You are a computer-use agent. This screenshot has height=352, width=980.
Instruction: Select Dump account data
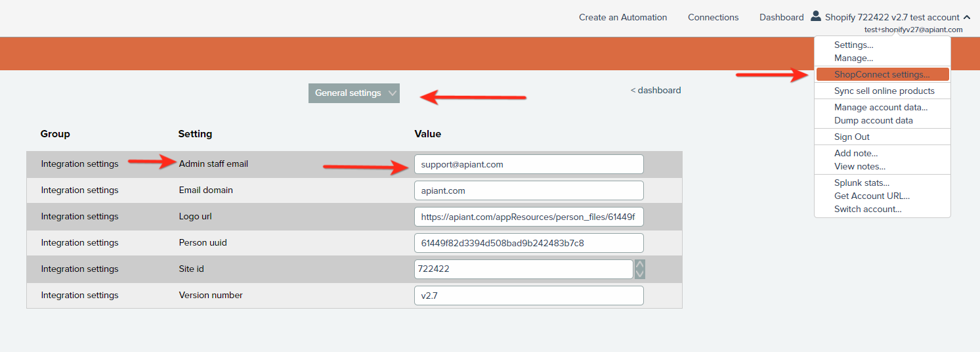[873, 121]
